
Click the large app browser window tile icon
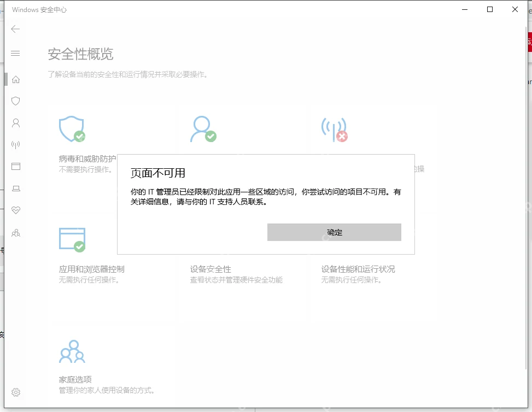coord(72,240)
